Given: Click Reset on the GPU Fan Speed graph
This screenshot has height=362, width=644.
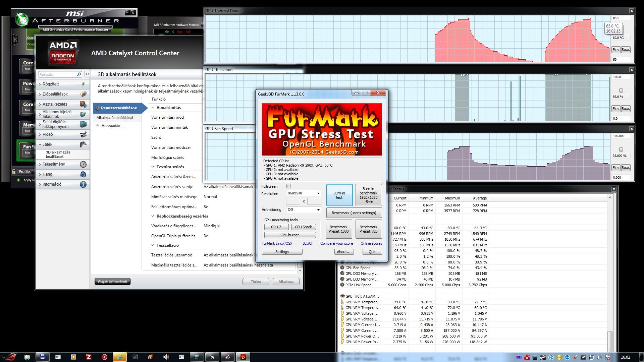Looking at the screenshot, I should 626,168.
